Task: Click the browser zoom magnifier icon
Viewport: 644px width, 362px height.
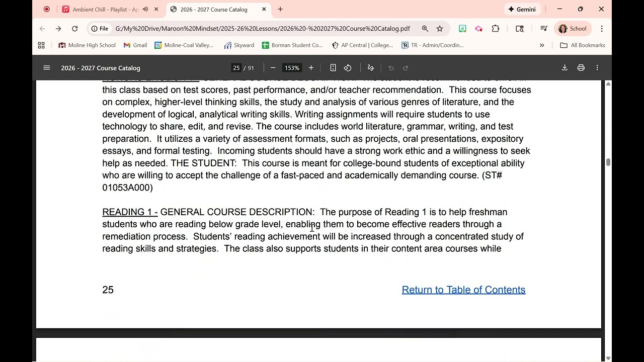Action: [x=425, y=29]
